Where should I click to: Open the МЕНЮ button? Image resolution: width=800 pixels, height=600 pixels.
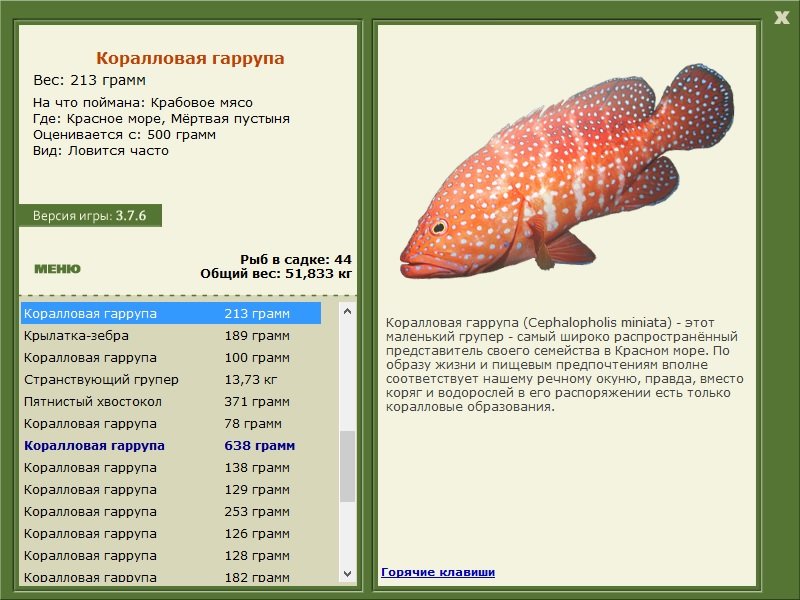57,269
